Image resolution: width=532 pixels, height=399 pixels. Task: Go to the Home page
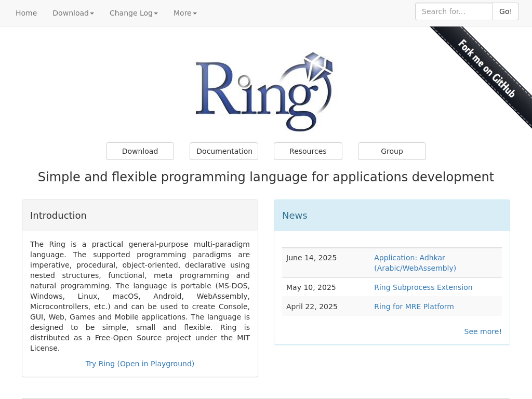[26, 13]
